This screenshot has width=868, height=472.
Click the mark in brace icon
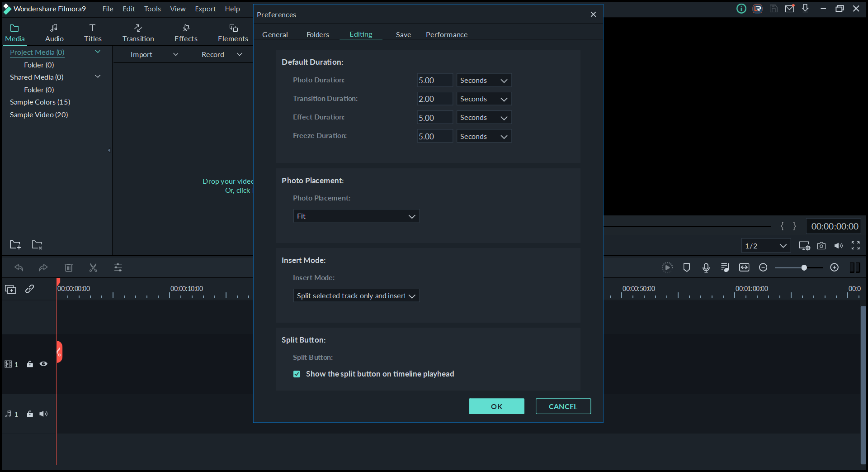pyautogui.click(x=782, y=226)
